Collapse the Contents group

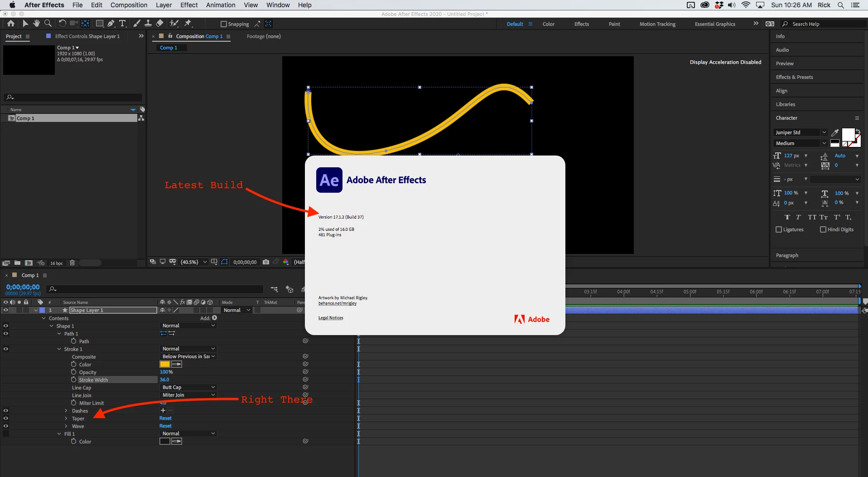tap(44, 318)
